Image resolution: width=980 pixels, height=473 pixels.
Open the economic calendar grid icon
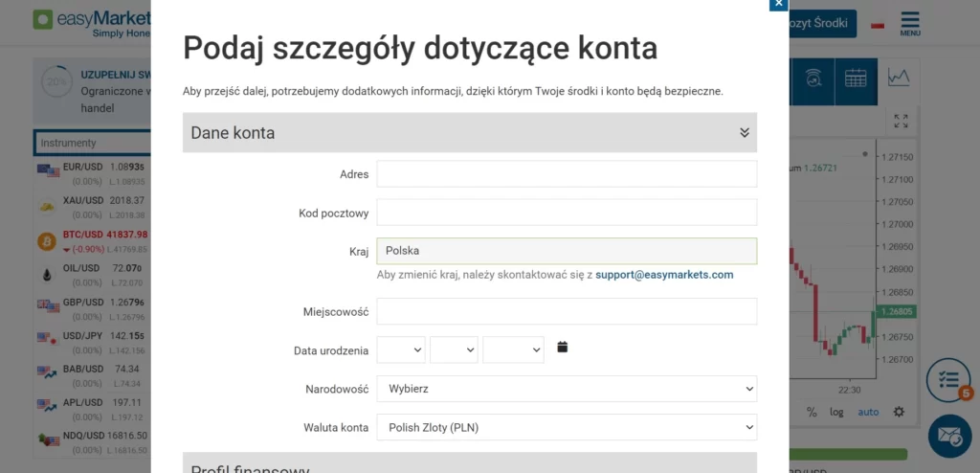pyautogui.click(x=856, y=79)
